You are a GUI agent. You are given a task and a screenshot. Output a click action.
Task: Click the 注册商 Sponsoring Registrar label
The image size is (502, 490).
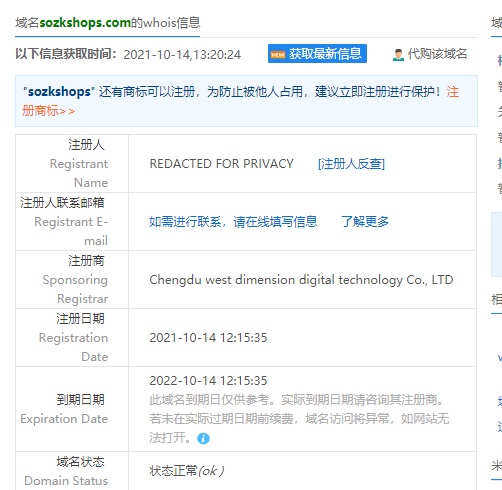pyautogui.click(x=72, y=280)
